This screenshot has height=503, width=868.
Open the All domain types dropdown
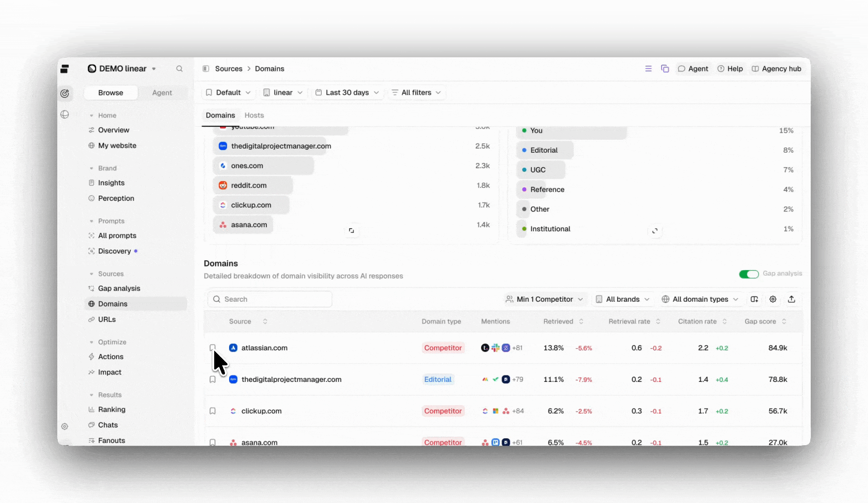pyautogui.click(x=700, y=299)
